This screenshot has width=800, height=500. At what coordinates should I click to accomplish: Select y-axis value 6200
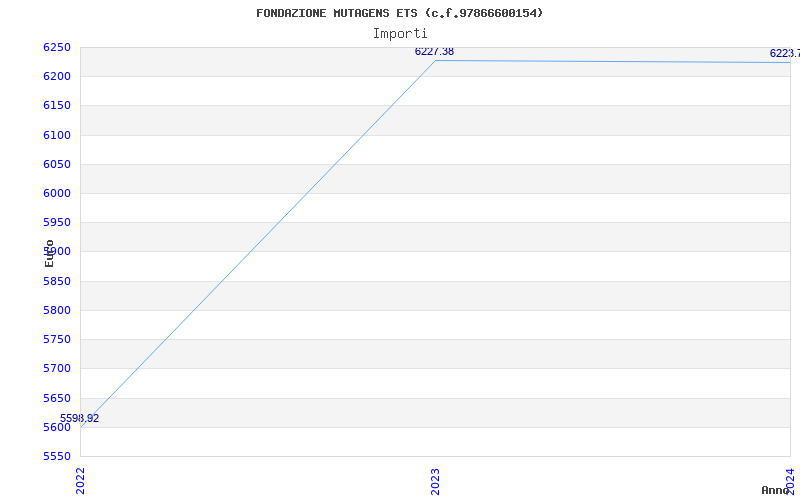tap(57, 77)
